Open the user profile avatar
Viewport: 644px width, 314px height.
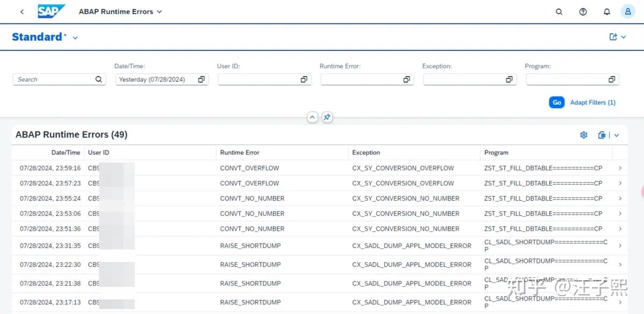(x=628, y=11)
